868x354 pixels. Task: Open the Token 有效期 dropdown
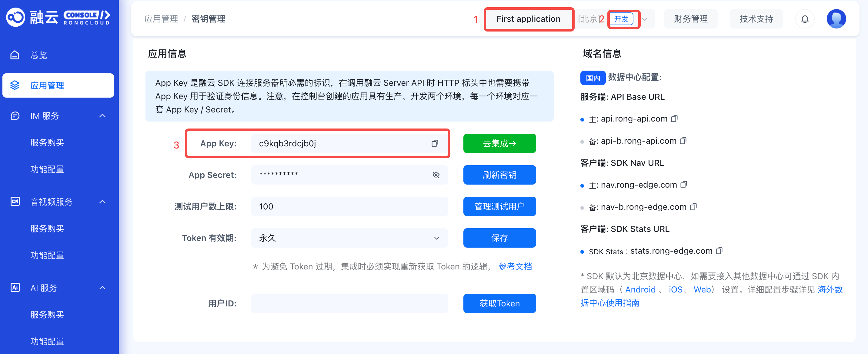click(349, 238)
